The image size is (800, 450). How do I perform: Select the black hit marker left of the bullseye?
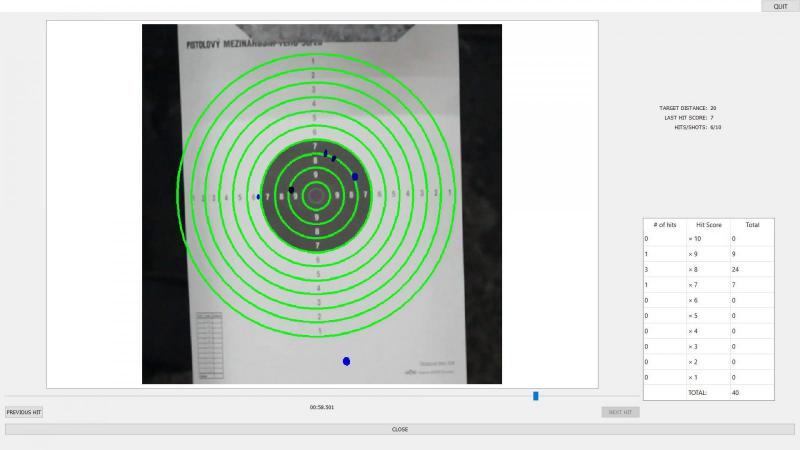click(x=292, y=189)
